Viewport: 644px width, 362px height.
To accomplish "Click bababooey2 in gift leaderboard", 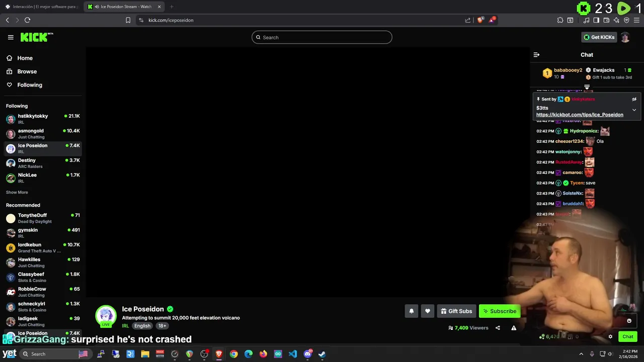I will pos(568,70).
